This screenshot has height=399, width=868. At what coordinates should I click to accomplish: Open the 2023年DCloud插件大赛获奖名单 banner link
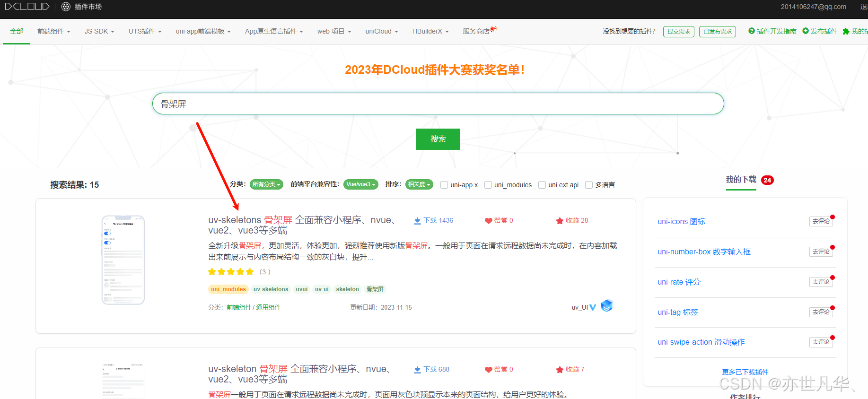434,69
